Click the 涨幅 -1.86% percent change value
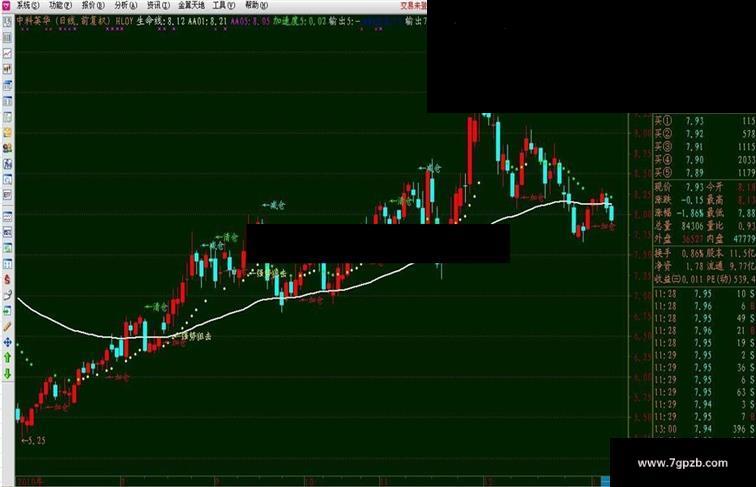 pos(688,213)
